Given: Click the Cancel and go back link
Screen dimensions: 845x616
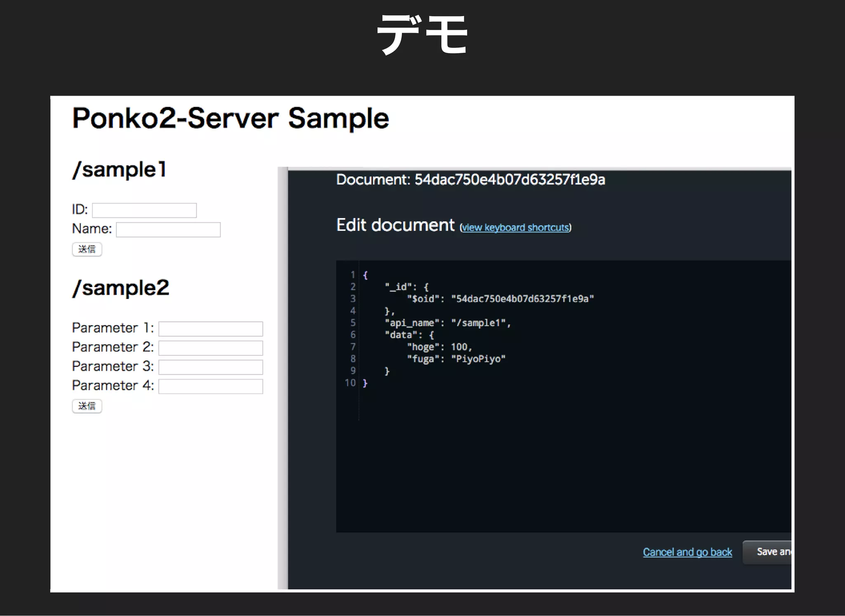Looking at the screenshot, I should (x=687, y=552).
